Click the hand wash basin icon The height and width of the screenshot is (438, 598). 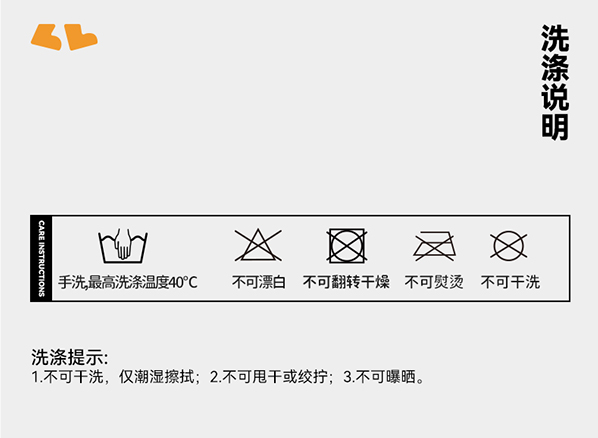tap(123, 246)
